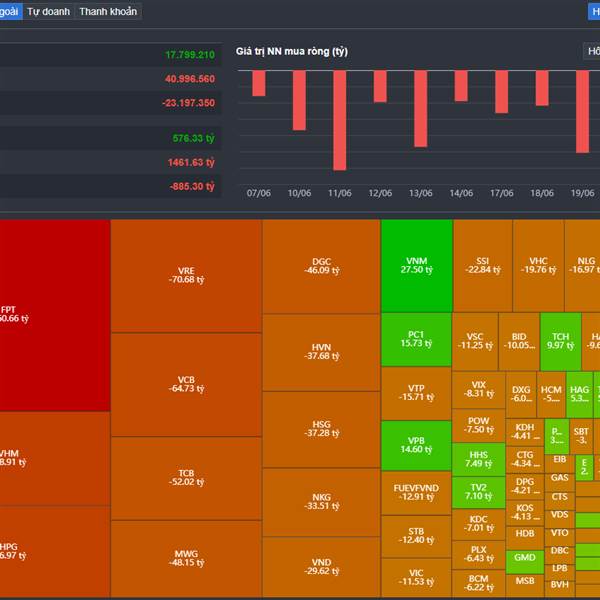Select the VHM heatmap tile
The height and width of the screenshot is (600, 600).
(x=55, y=458)
